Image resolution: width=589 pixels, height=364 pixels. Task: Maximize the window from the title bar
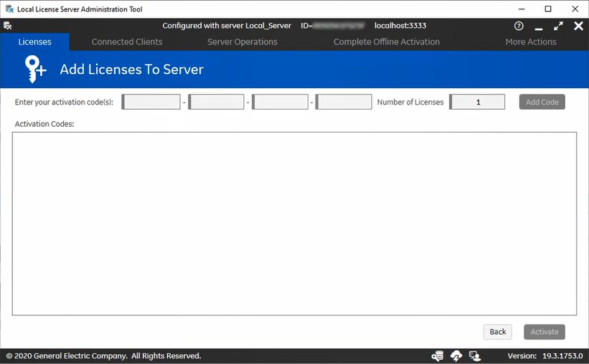coord(548,9)
